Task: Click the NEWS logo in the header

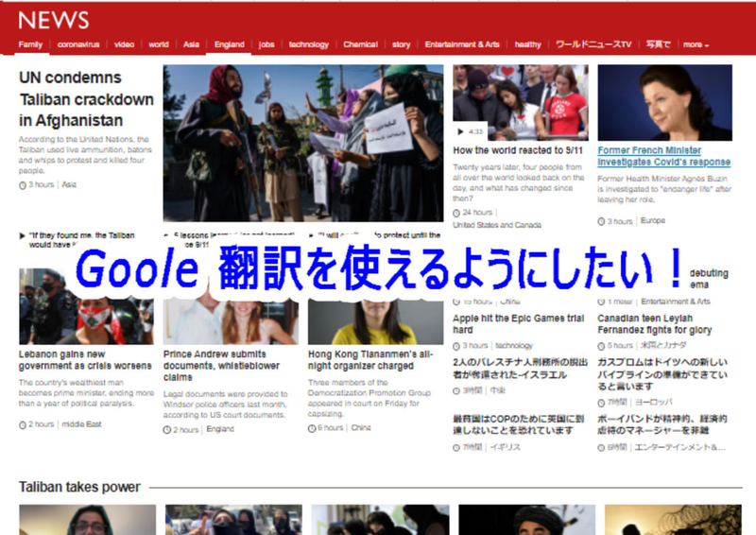Action: point(54,20)
